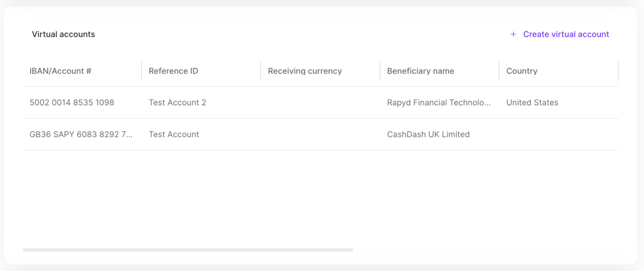The height and width of the screenshot is (271, 644).
Task: Click the divider between Reference ID and Receiving currency
Action: pos(261,71)
